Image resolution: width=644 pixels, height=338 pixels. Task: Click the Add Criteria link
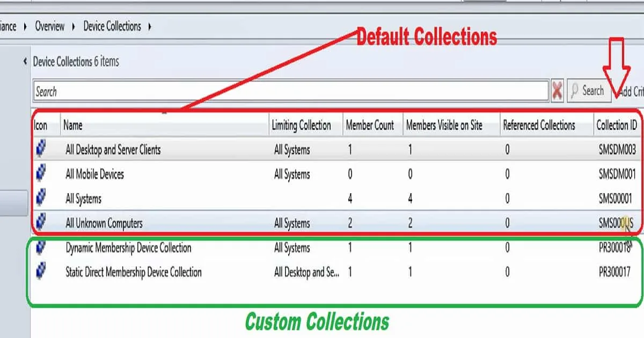pos(630,92)
